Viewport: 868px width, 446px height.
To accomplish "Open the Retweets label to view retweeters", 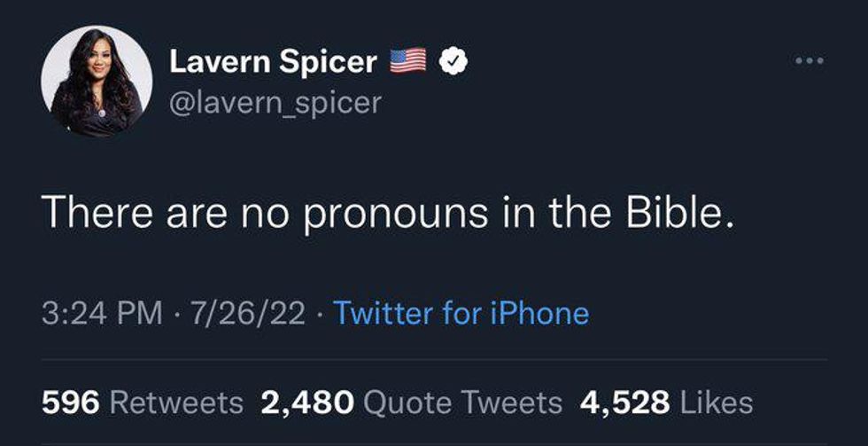I will pos(175,403).
